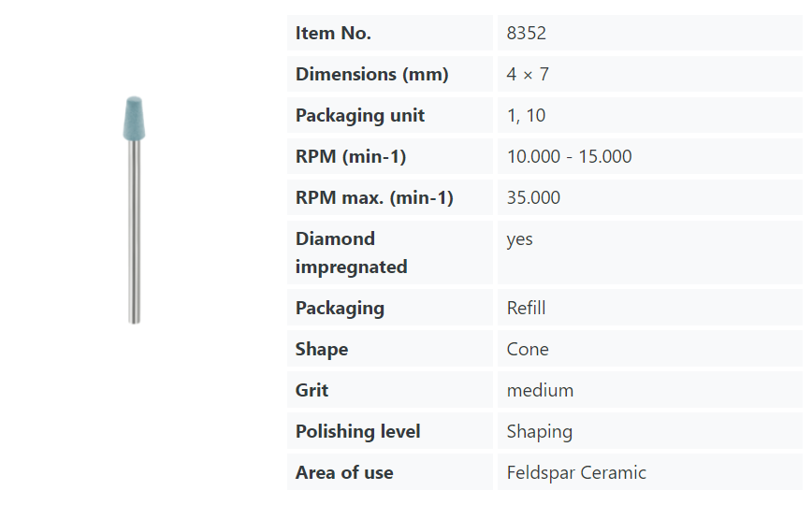Click the dimensions value "4 × 7"
Screen dimensions: 812x505
[528, 74]
